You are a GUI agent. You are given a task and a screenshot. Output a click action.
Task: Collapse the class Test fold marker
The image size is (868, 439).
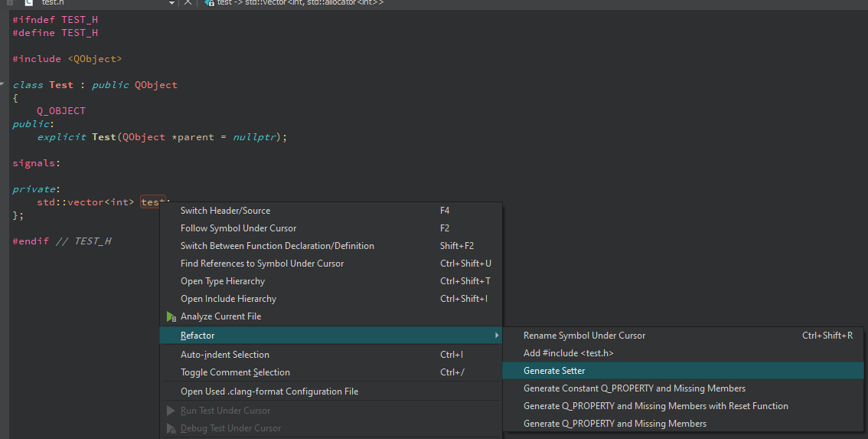[x=3, y=85]
